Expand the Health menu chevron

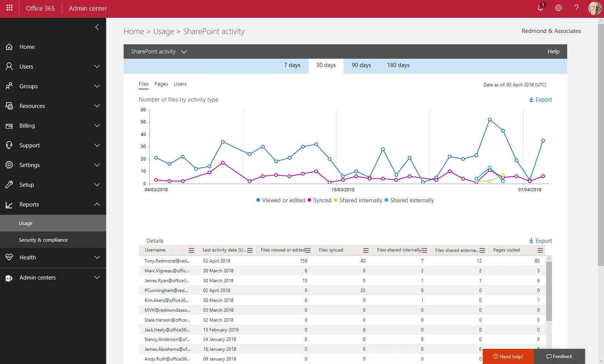click(x=97, y=257)
